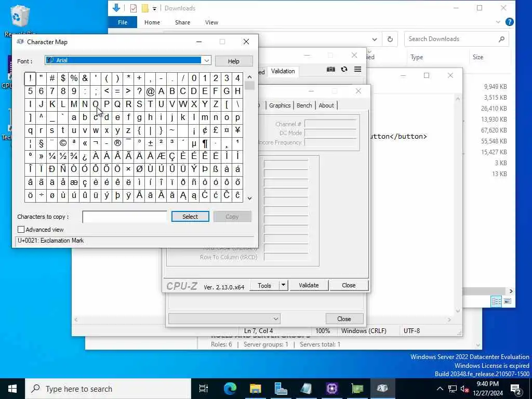
Task: Choose the sharp s ß character
Action: click(x=216, y=169)
